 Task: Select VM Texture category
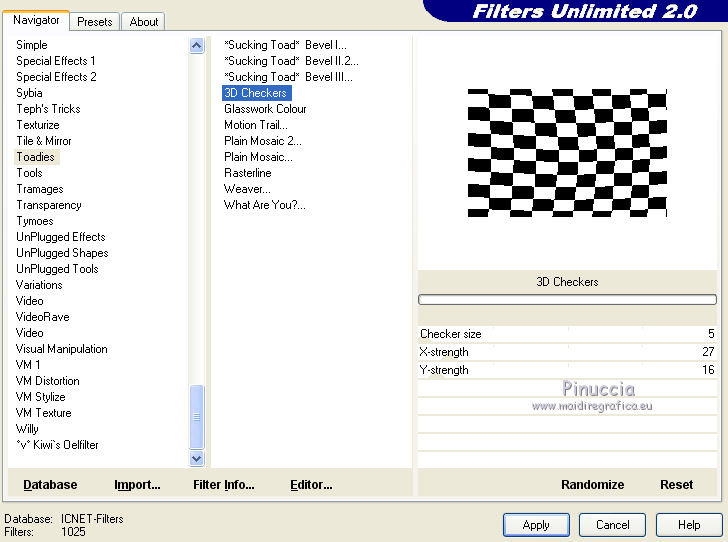pyautogui.click(x=43, y=413)
